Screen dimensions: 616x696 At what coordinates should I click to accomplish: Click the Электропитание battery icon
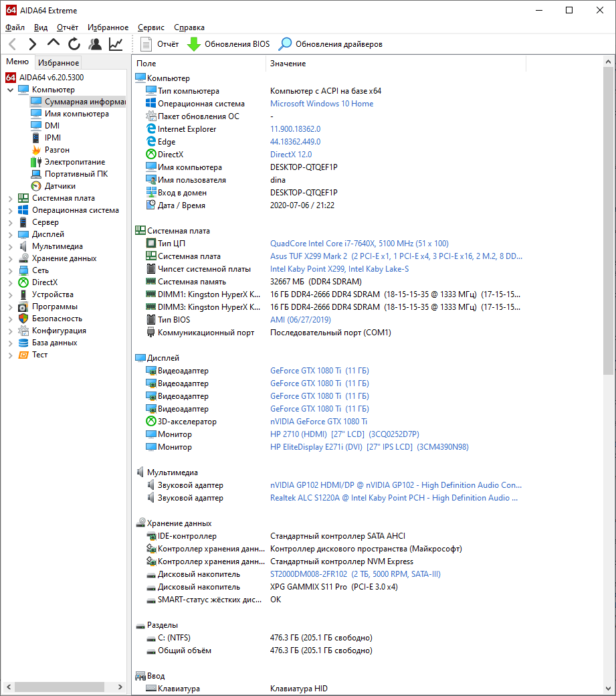pos(36,162)
